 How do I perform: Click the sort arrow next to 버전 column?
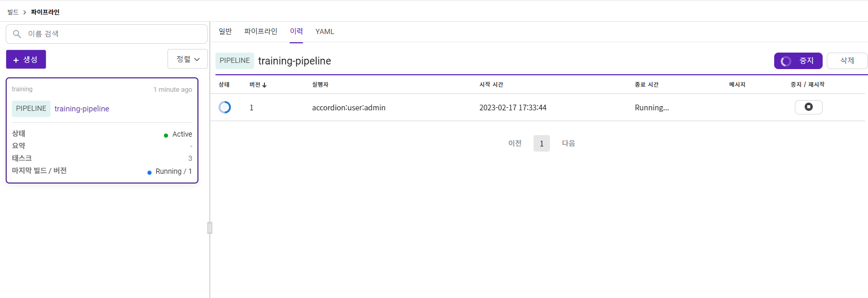pos(264,85)
